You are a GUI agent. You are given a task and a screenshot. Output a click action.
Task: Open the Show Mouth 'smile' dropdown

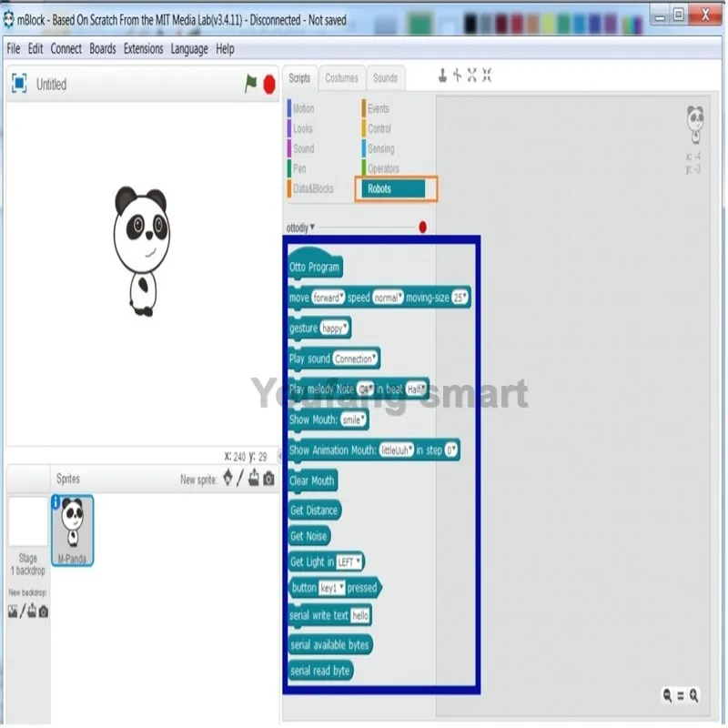(x=354, y=420)
